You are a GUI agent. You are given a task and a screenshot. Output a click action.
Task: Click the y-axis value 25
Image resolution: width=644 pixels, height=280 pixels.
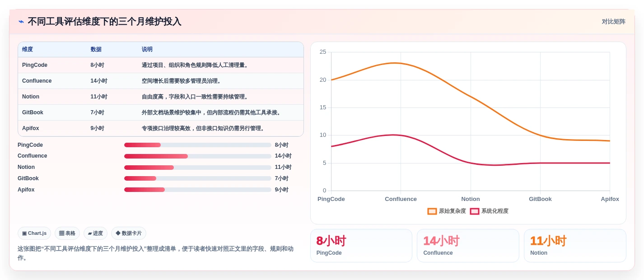pos(322,52)
